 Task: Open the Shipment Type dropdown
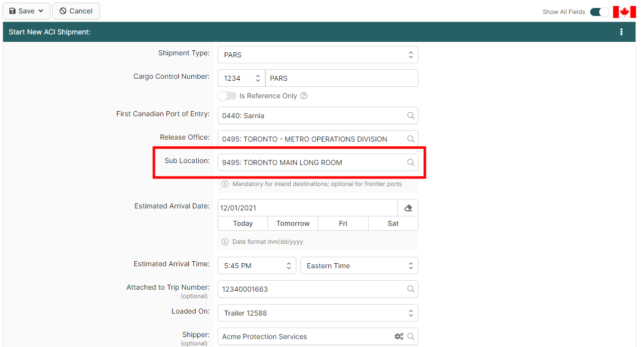click(318, 55)
